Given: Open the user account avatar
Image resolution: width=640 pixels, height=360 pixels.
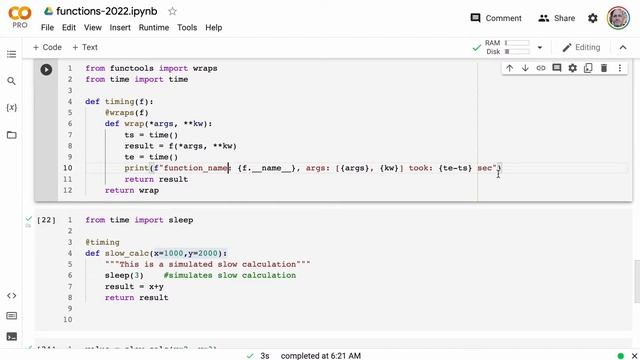Looking at the screenshot, I should click(618, 18).
